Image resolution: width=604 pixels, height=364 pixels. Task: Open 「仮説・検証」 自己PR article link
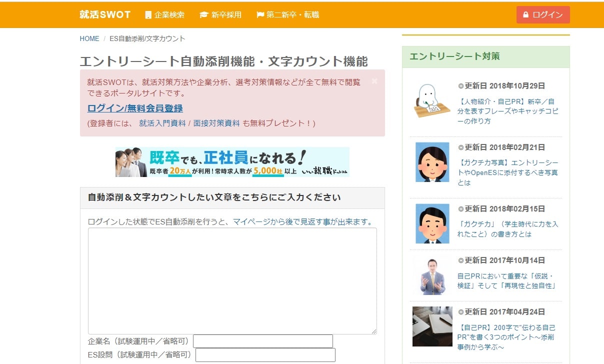click(507, 280)
